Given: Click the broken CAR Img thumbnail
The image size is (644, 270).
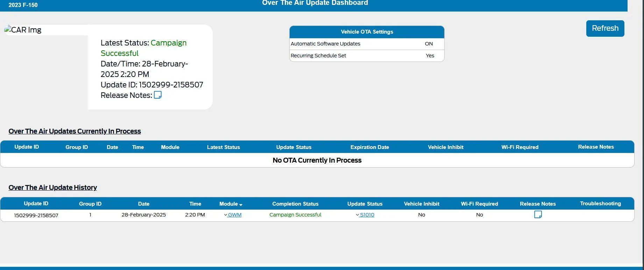Looking at the screenshot, I should (23, 30).
